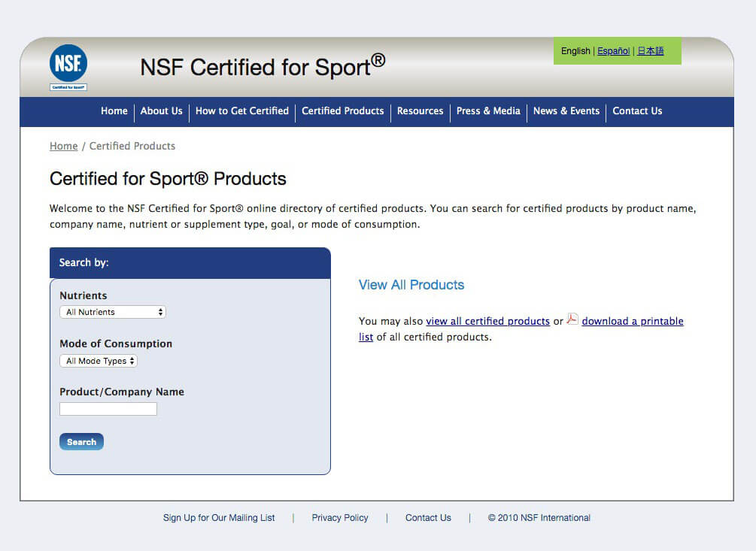Open News & Events section

pyautogui.click(x=566, y=111)
